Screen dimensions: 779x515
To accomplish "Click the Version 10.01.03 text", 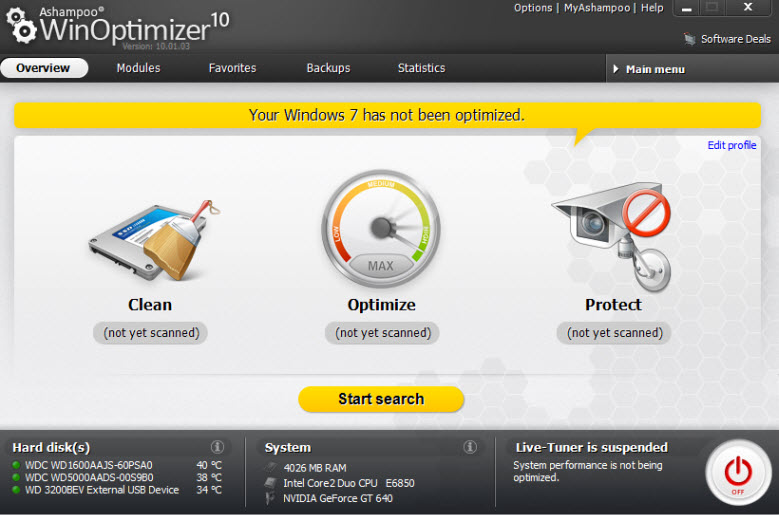I will click(x=156, y=46).
